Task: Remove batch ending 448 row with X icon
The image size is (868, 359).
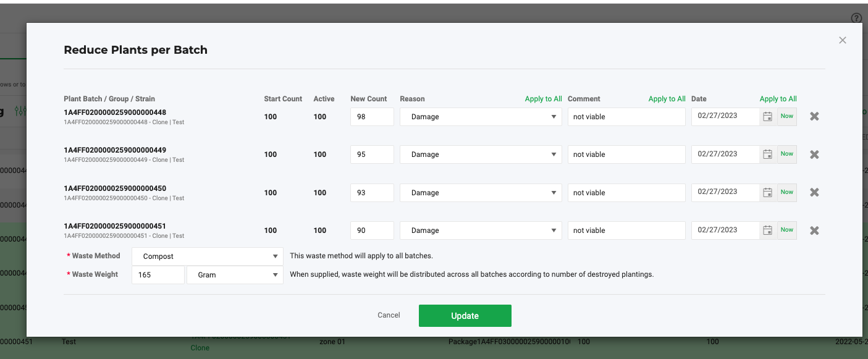Action: click(814, 116)
